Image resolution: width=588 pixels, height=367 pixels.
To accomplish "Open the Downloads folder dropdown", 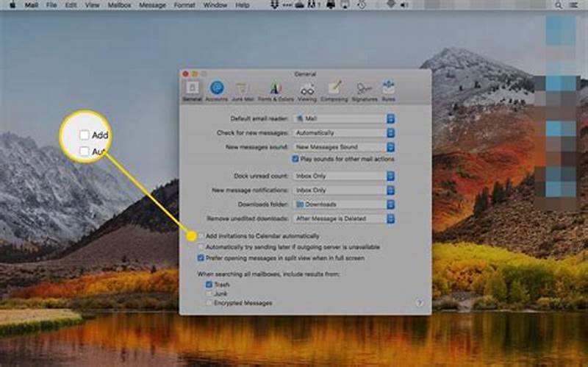I will (343, 204).
